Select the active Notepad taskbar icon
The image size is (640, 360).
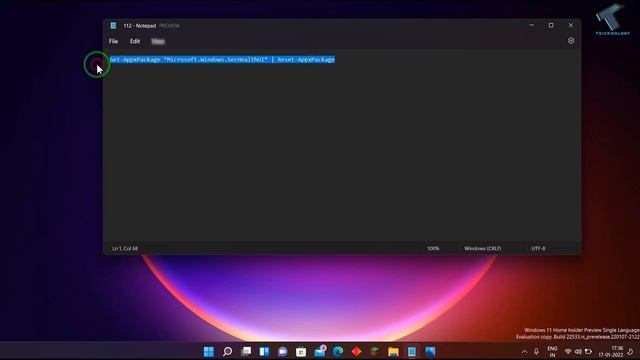tap(411, 351)
